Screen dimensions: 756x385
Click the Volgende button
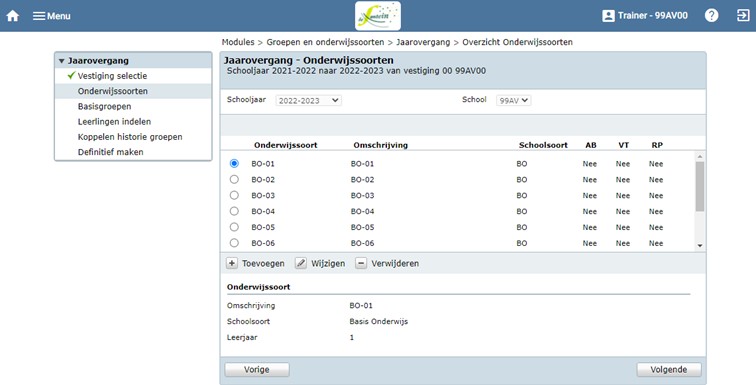point(669,370)
